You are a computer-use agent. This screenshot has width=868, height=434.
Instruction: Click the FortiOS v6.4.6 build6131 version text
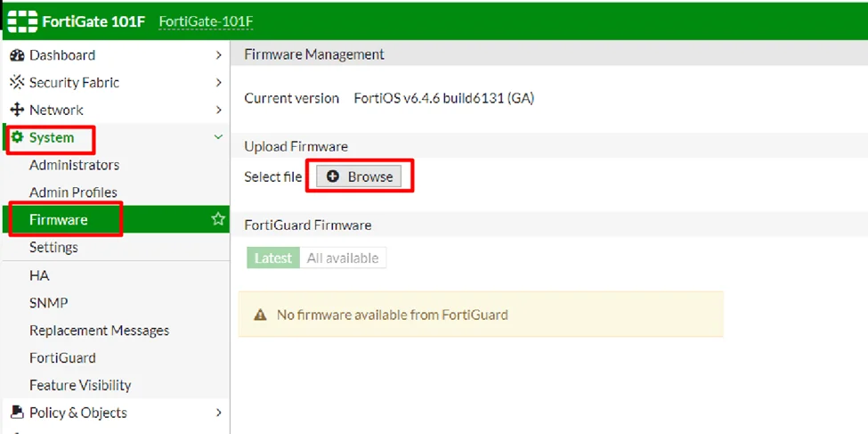pyautogui.click(x=444, y=98)
